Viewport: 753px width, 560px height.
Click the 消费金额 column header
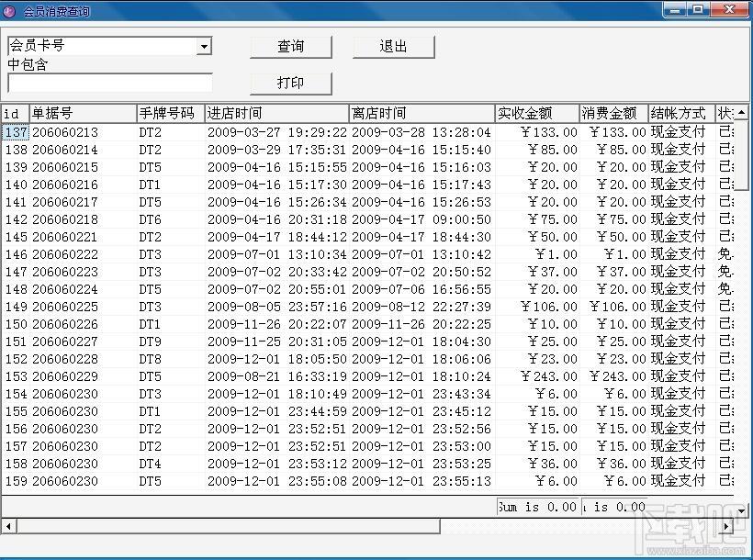click(x=613, y=113)
